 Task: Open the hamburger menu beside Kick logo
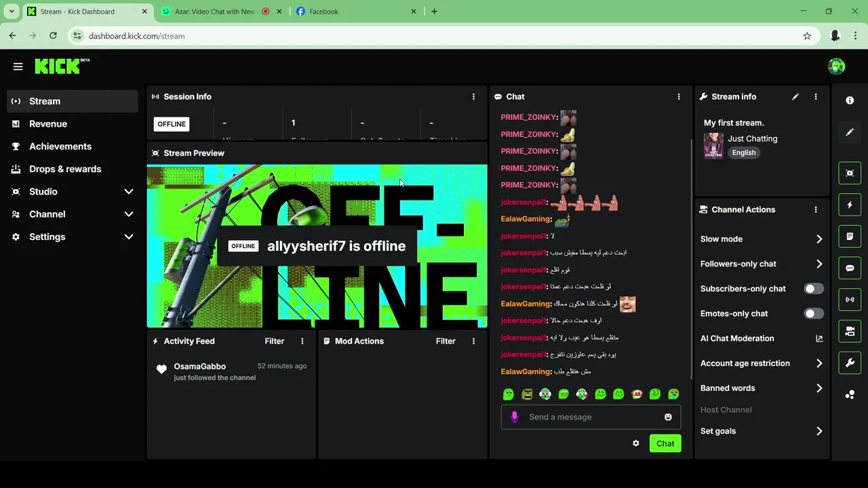[x=18, y=66]
